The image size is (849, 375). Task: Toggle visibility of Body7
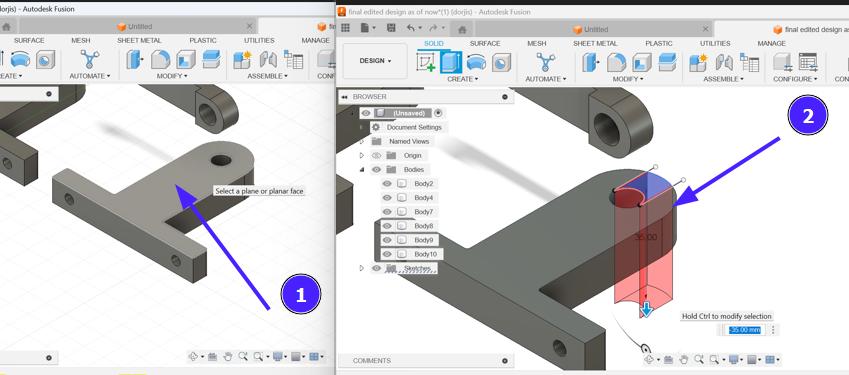387,212
